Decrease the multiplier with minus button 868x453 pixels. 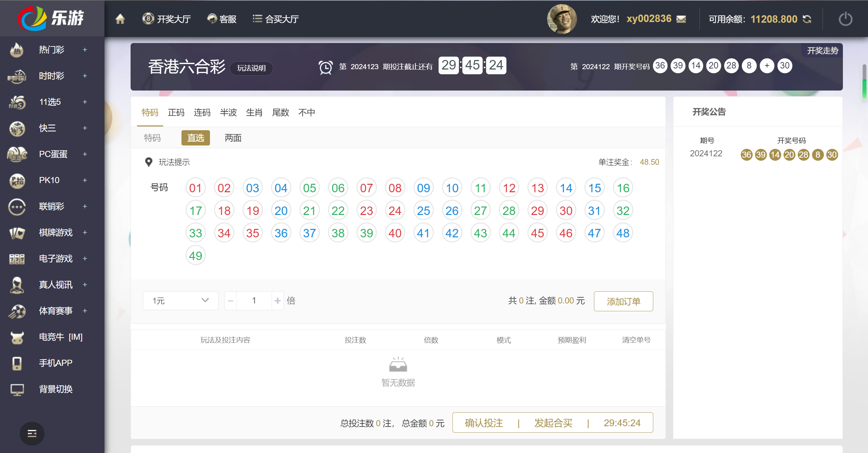231,301
